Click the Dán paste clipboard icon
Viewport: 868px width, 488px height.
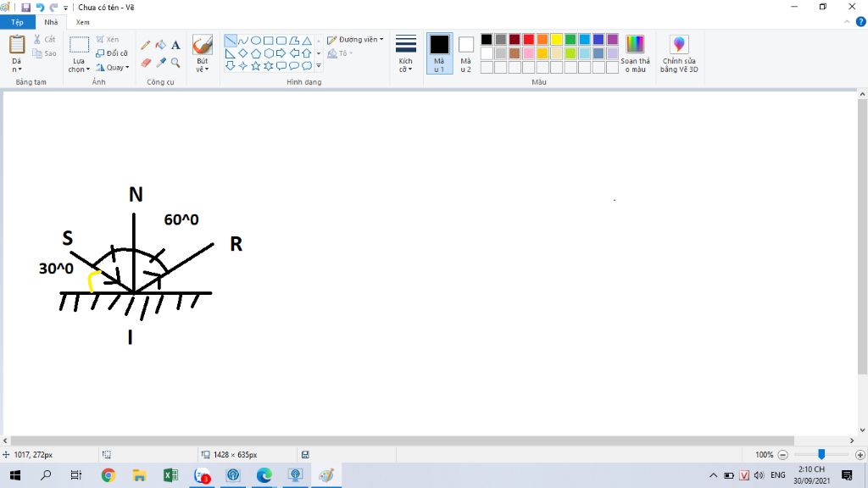(17, 44)
